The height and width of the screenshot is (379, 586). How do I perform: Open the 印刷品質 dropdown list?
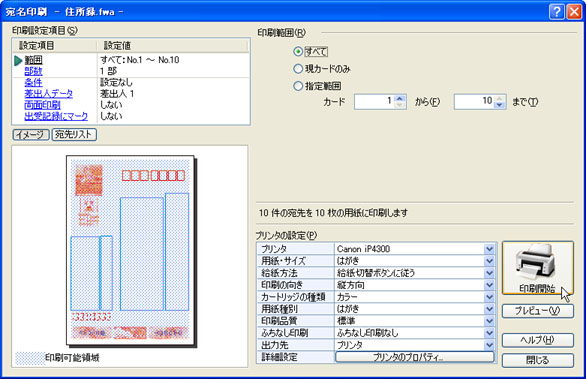(x=489, y=321)
